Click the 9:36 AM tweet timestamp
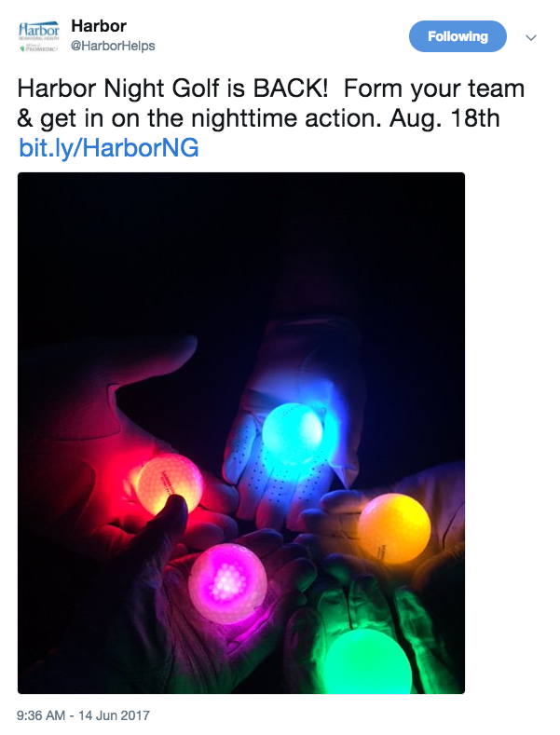 coord(41,715)
